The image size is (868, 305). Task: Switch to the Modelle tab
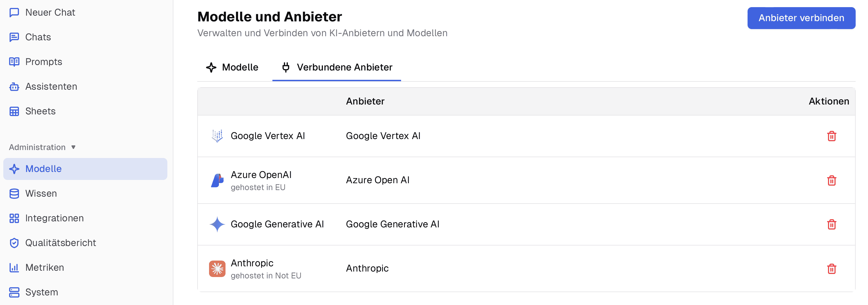[x=232, y=67]
